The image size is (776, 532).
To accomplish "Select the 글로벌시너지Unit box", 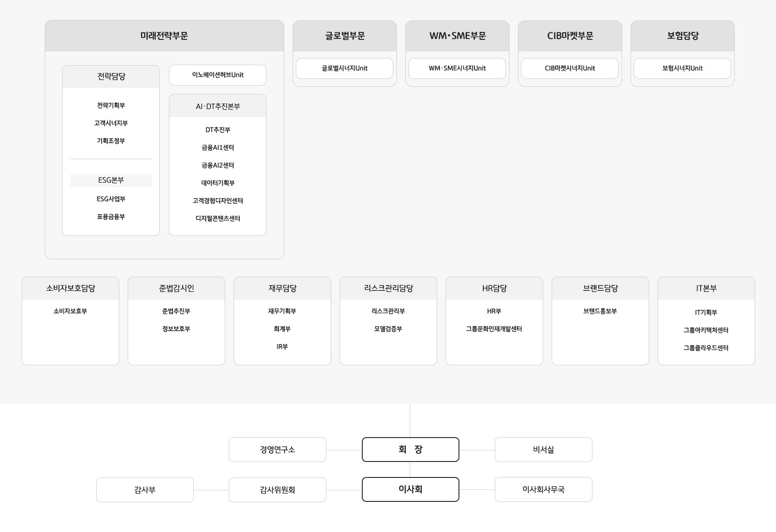I will [x=344, y=68].
